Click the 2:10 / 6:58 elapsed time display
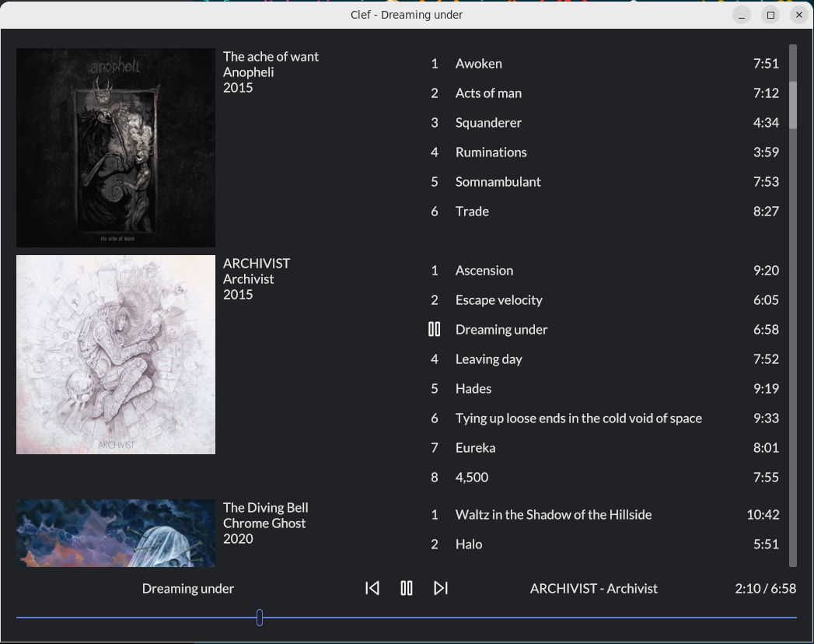The height and width of the screenshot is (644, 814). (765, 589)
